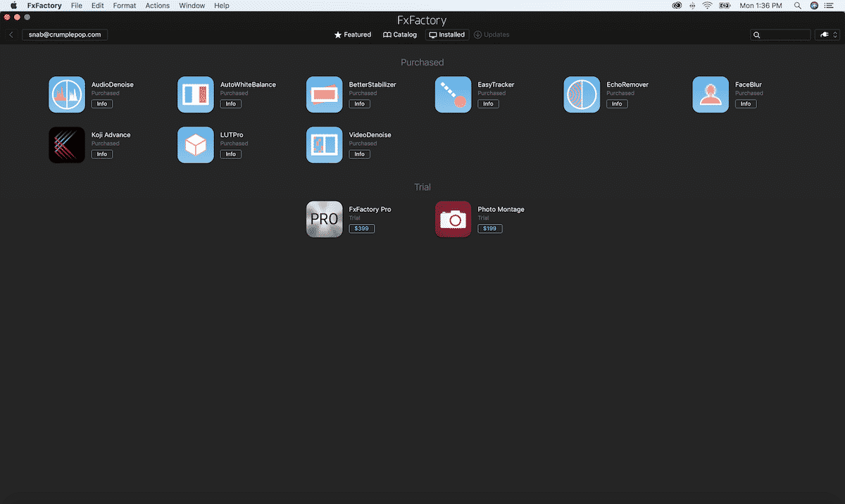The height and width of the screenshot is (504, 845).
Task: Open the FaceBlur product icon
Action: click(711, 94)
